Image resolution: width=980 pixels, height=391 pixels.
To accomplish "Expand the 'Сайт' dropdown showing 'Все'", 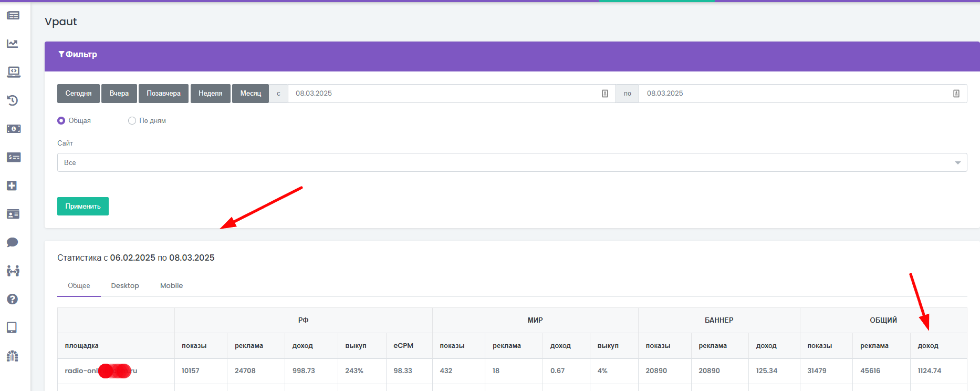I will (512, 162).
